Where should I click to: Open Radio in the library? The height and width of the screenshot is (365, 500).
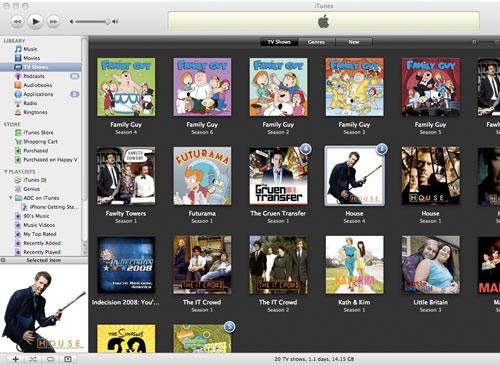(x=30, y=103)
